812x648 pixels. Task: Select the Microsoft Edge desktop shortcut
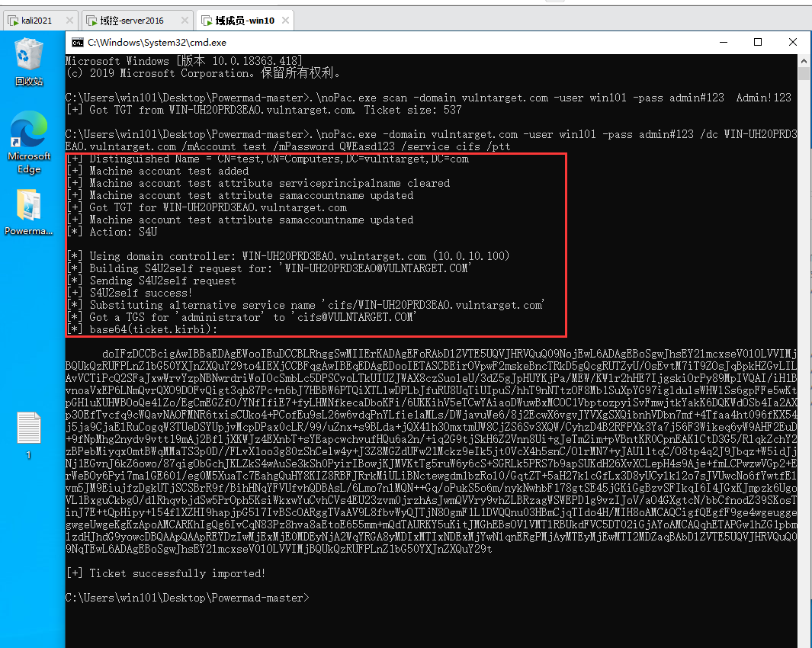pos(29,143)
